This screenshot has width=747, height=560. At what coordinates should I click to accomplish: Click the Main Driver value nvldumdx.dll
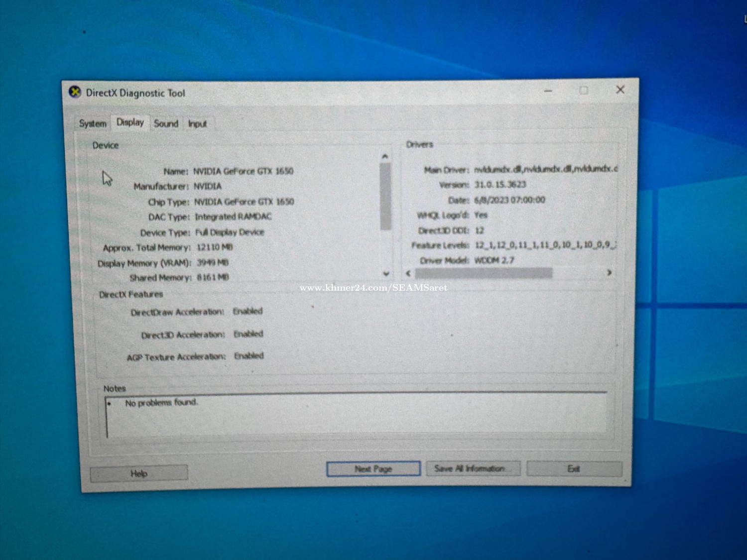click(x=546, y=169)
